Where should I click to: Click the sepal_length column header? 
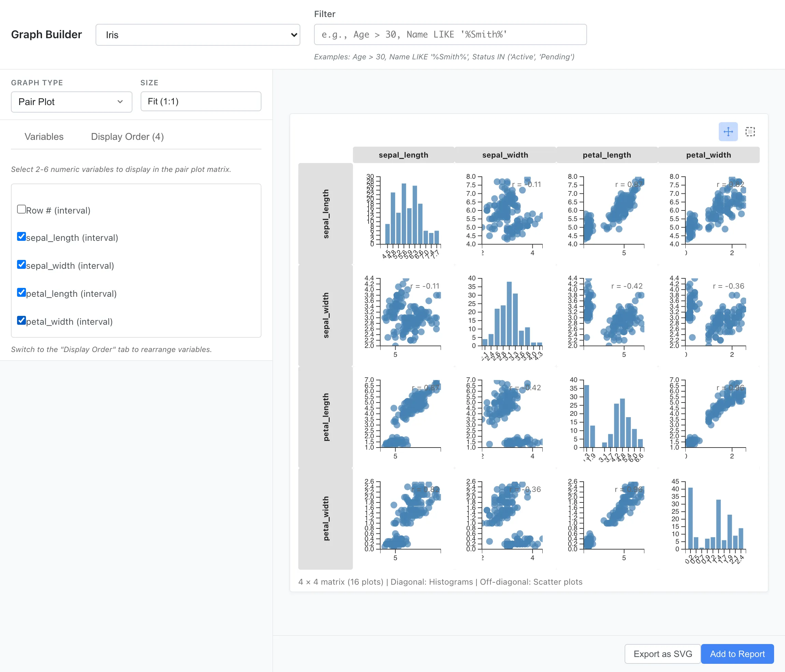point(403,155)
